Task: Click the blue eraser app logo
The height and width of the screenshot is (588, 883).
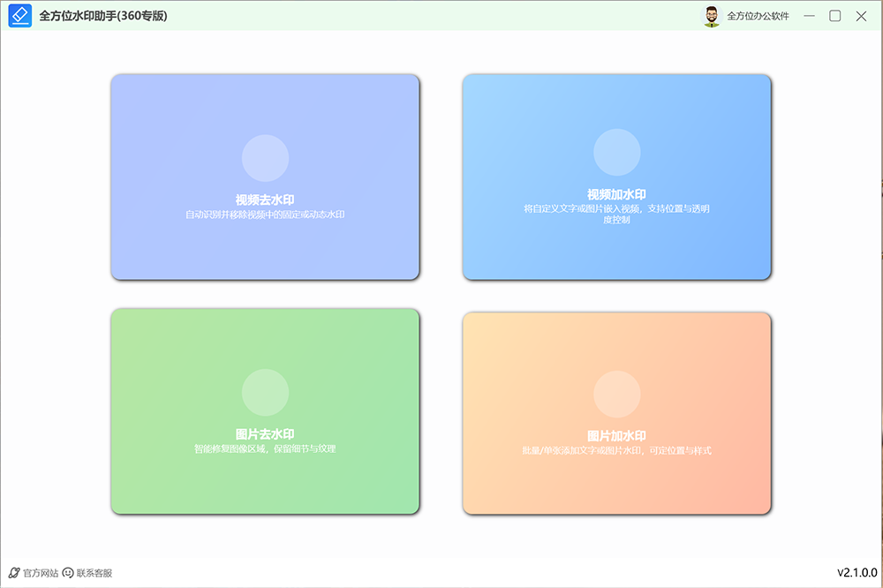Action: pos(19,16)
